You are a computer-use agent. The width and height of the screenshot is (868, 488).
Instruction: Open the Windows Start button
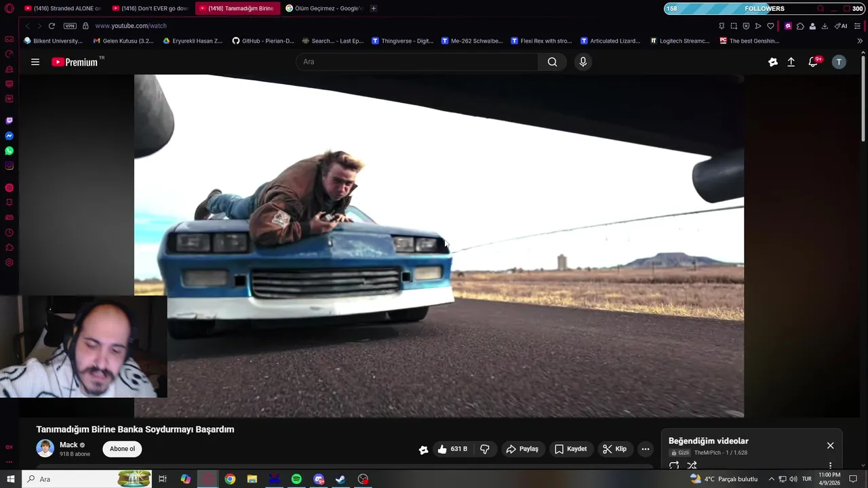tap(10, 479)
